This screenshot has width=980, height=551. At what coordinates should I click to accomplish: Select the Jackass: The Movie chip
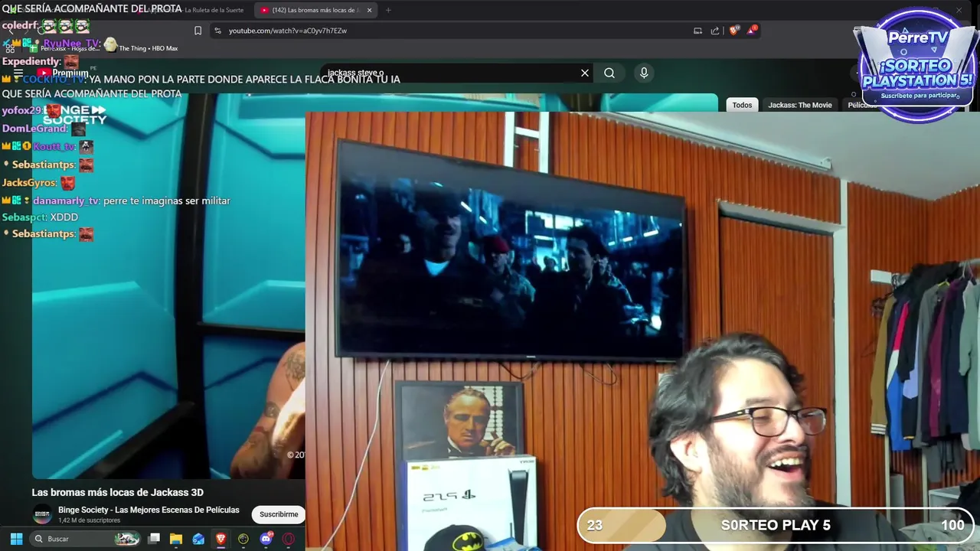800,105
